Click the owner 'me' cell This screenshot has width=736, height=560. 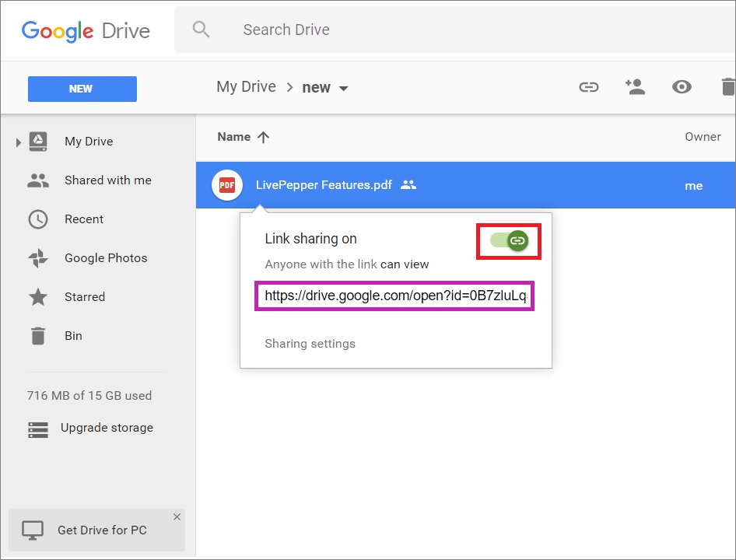pyautogui.click(x=694, y=186)
